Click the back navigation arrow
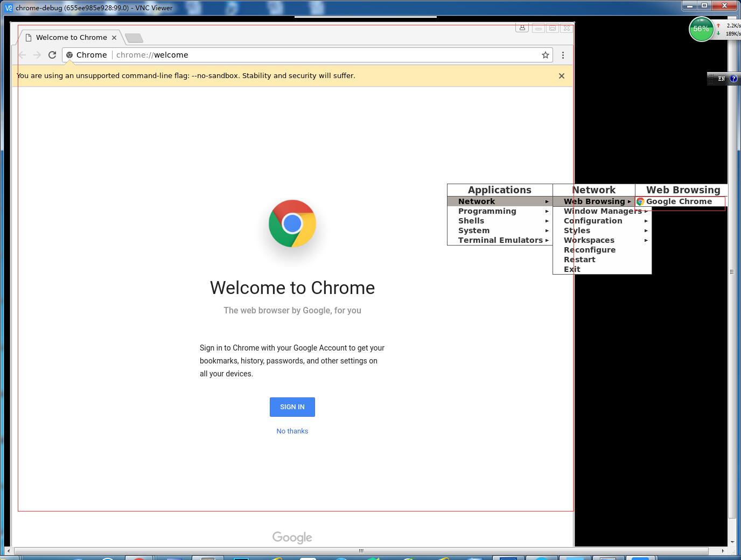The height and width of the screenshot is (560, 741). click(x=23, y=55)
